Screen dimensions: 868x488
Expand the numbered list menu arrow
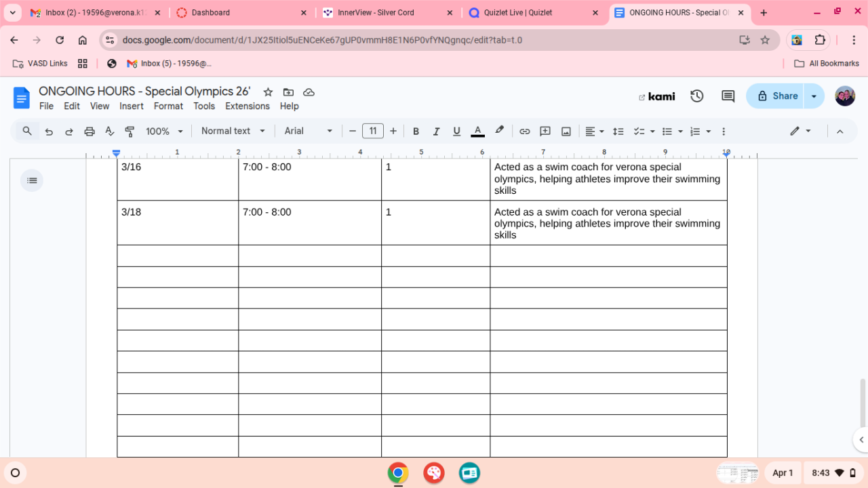(x=709, y=131)
